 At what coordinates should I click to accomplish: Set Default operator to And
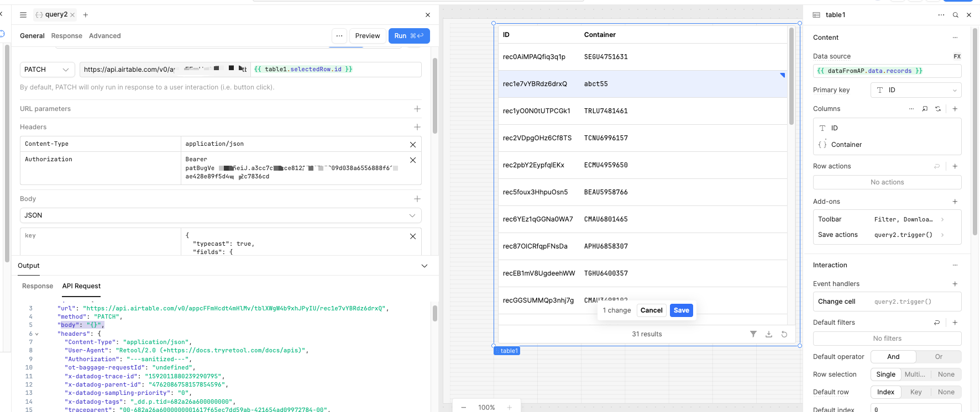pyautogui.click(x=893, y=357)
